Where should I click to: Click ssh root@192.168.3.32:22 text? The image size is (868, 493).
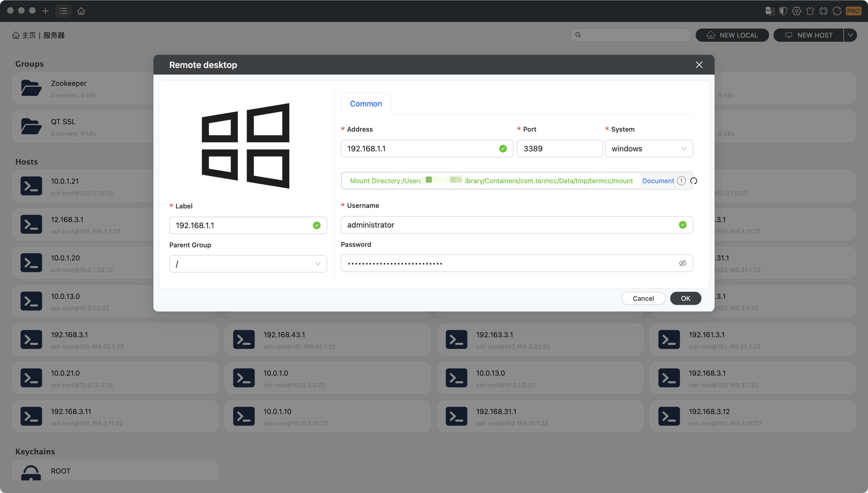[x=513, y=347]
